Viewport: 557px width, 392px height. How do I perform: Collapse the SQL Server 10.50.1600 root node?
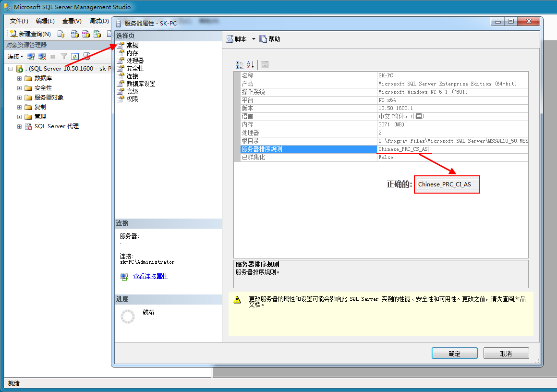tap(10, 69)
